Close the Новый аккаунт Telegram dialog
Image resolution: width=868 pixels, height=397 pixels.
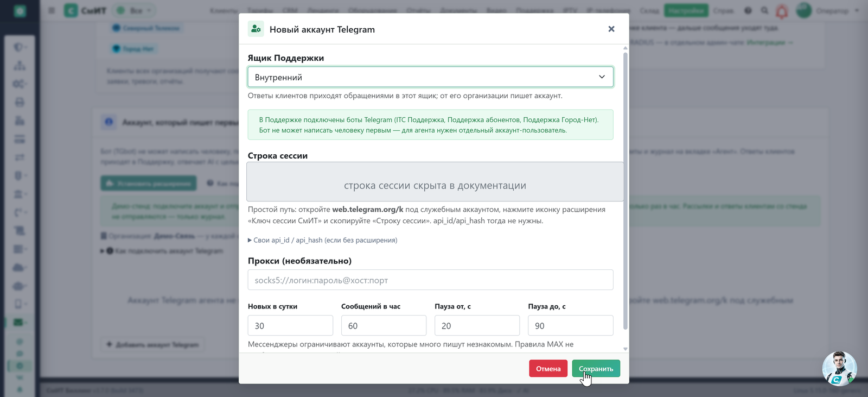(611, 29)
